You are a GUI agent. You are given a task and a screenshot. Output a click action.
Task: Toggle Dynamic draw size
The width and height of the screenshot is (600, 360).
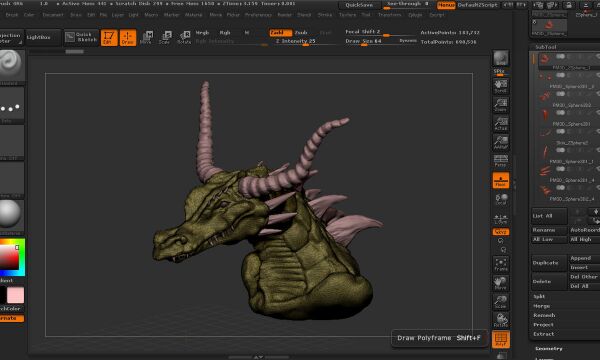(408, 41)
